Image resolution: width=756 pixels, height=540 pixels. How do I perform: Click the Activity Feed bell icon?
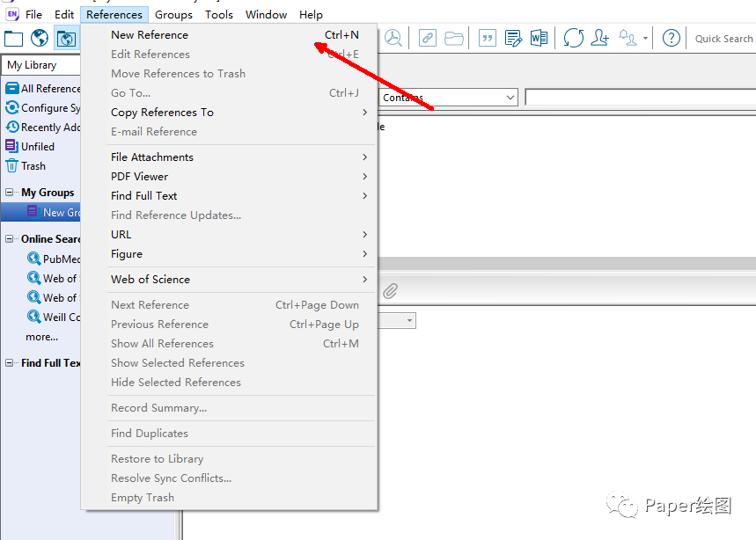coord(628,38)
